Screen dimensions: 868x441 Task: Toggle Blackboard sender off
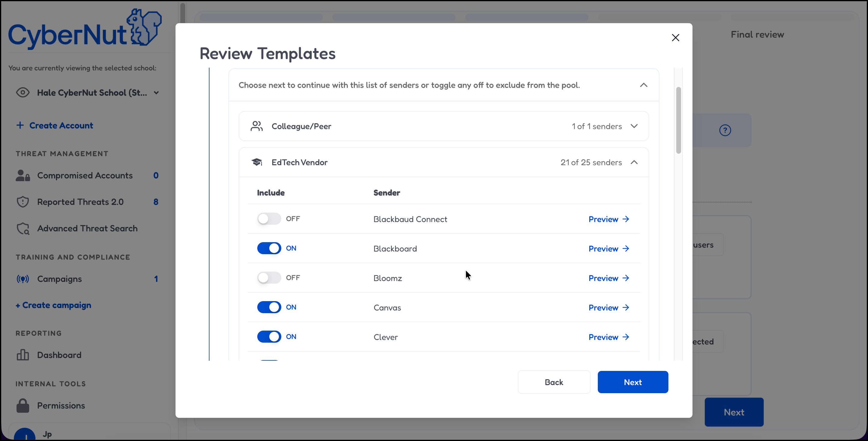pyautogui.click(x=269, y=248)
